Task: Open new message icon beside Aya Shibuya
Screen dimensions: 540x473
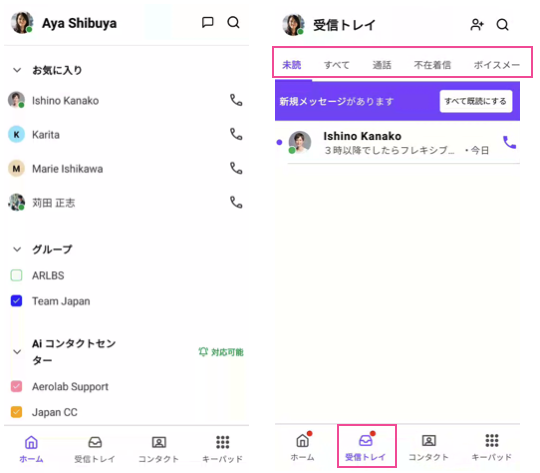Action: coord(207,23)
